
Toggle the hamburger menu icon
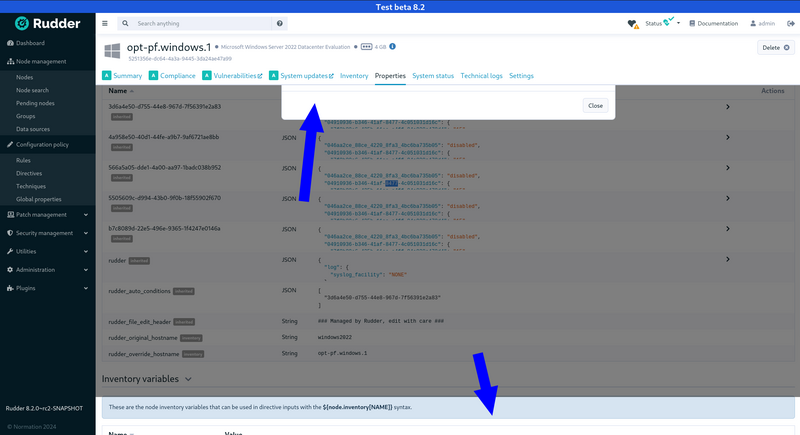105,23
